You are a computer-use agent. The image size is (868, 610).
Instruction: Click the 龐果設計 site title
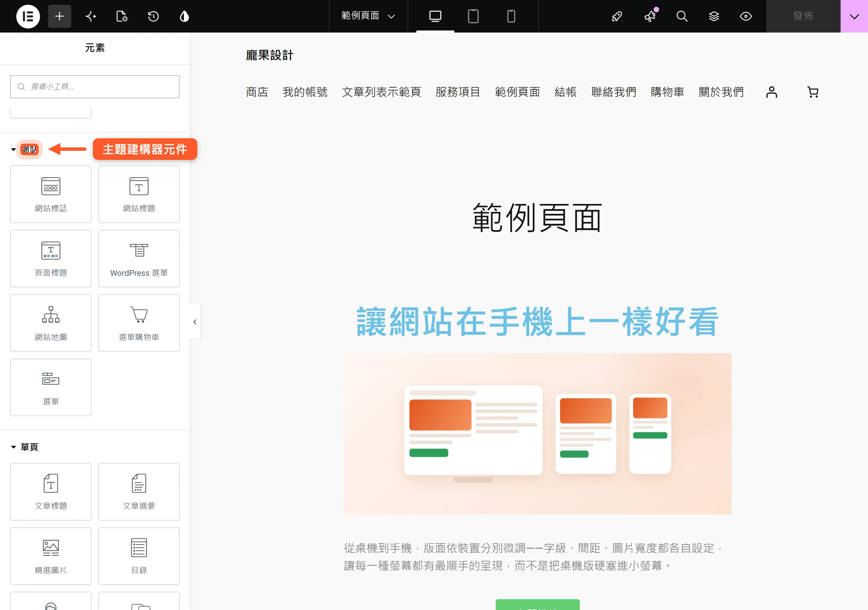point(270,56)
